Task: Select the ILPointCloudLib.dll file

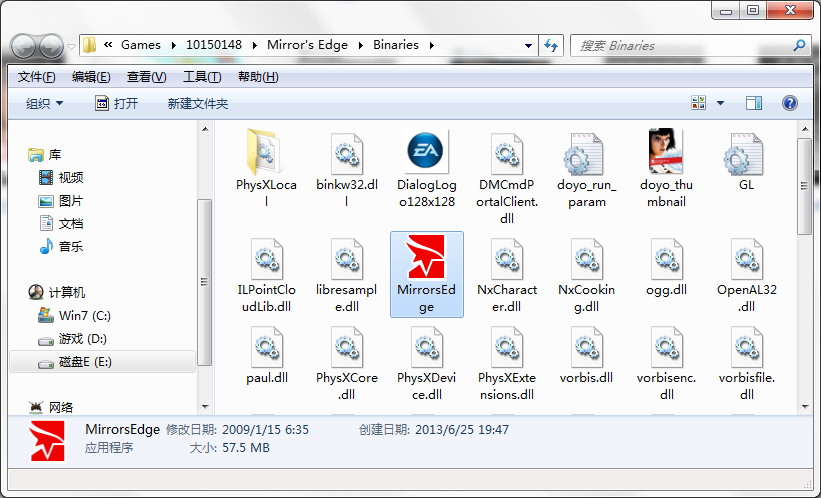Action: (267, 275)
